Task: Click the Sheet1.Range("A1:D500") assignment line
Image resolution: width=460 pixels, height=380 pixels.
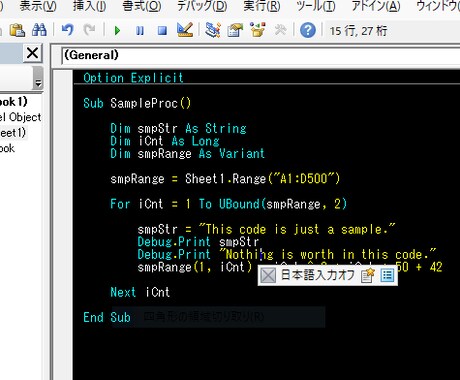Action: coord(225,179)
